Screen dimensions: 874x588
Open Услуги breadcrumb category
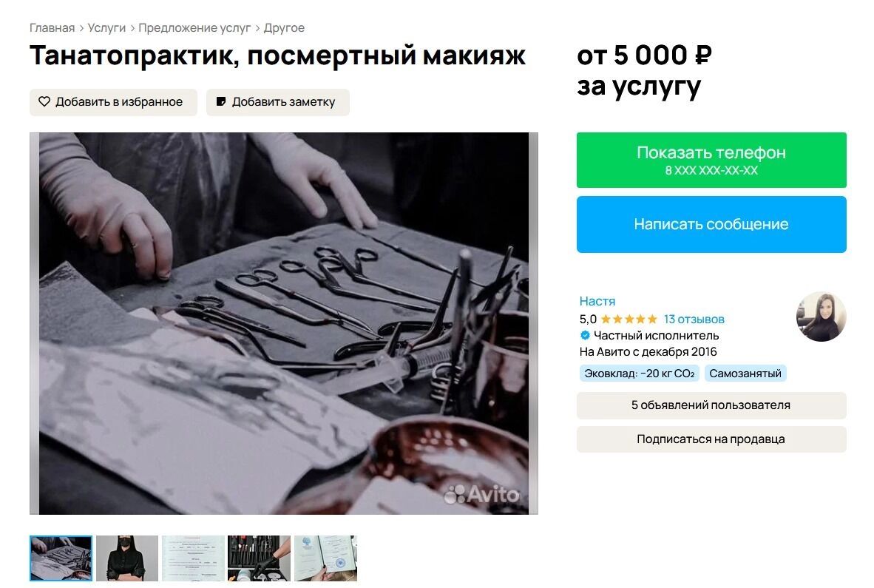tap(106, 28)
